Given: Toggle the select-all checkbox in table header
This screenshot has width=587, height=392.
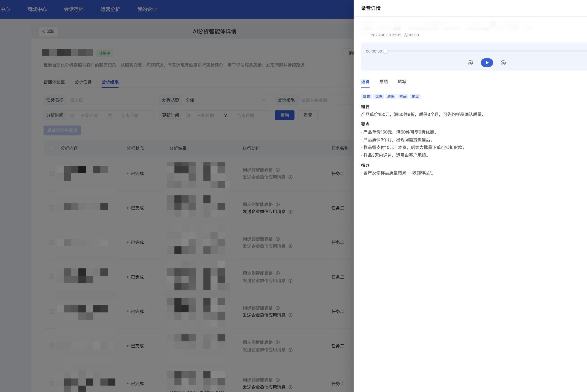Looking at the screenshot, I should coord(51,148).
